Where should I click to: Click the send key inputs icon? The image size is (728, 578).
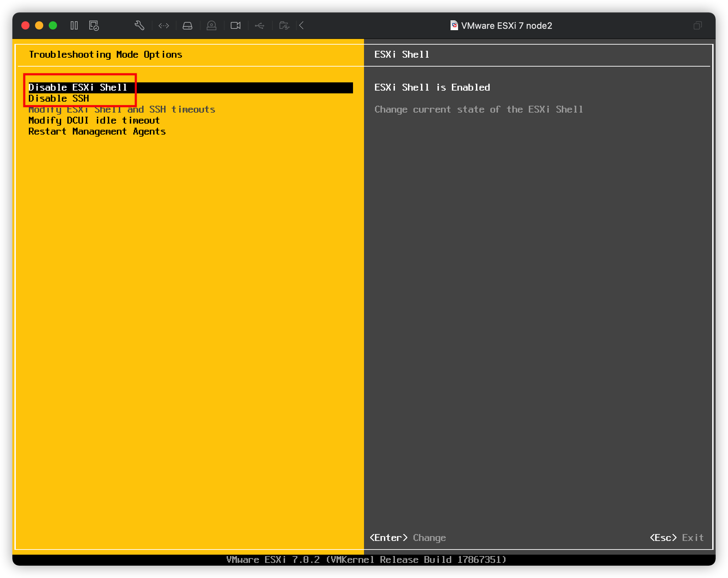tap(164, 26)
